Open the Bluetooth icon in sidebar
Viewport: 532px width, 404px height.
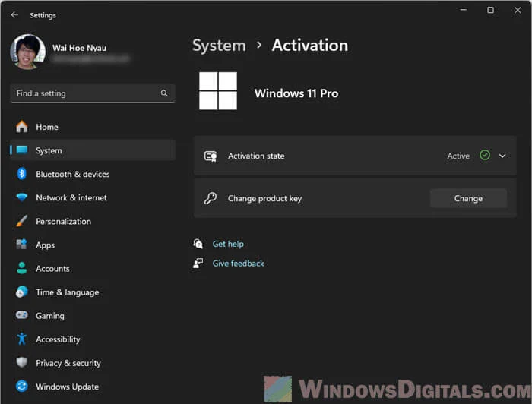click(x=22, y=174)
